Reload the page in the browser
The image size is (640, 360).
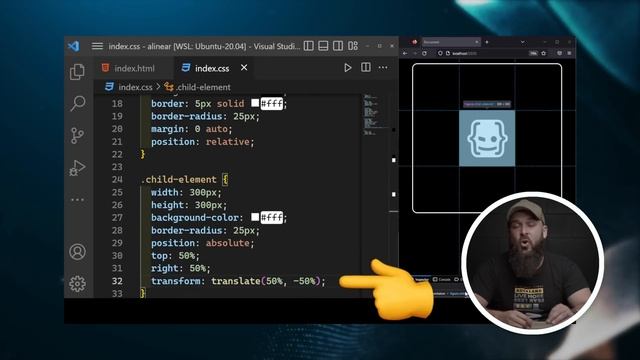[x=424, y=53]
